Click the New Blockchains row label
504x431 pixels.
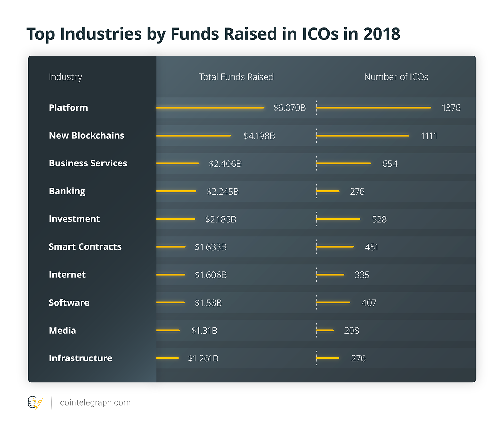pos(87,136)
